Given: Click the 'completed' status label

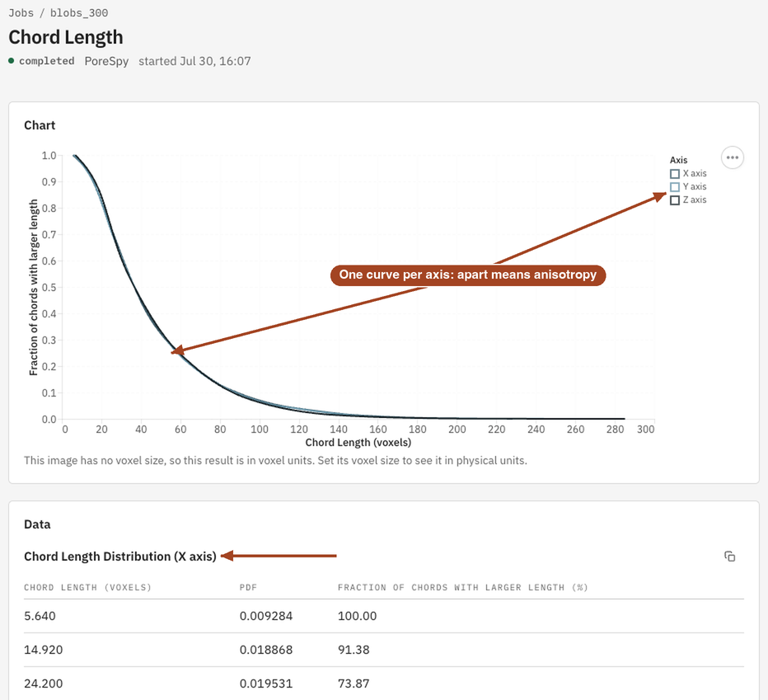Looking at the screenshot, I should 46,61.
